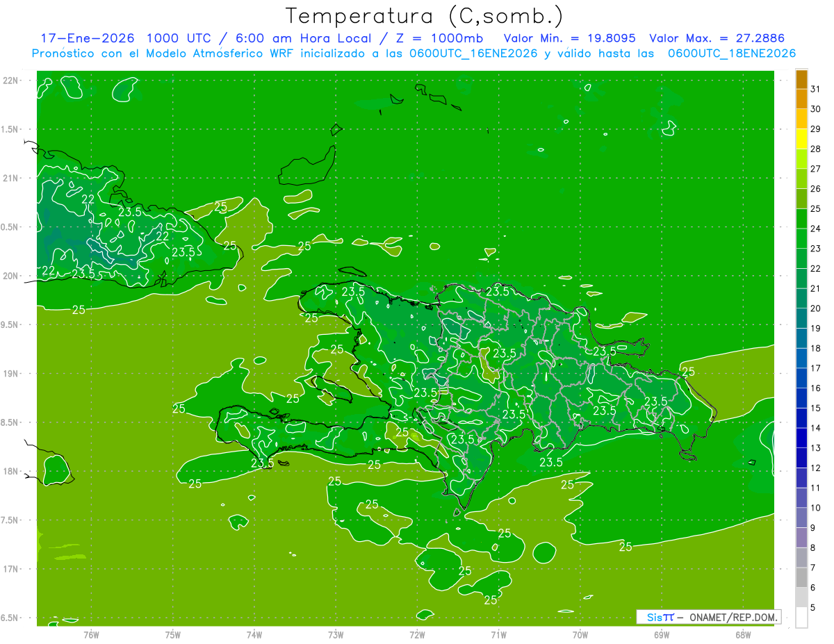Click legend value "30" on color scale
This screenshot has height=644, width=834.
[x=816, y=109]
